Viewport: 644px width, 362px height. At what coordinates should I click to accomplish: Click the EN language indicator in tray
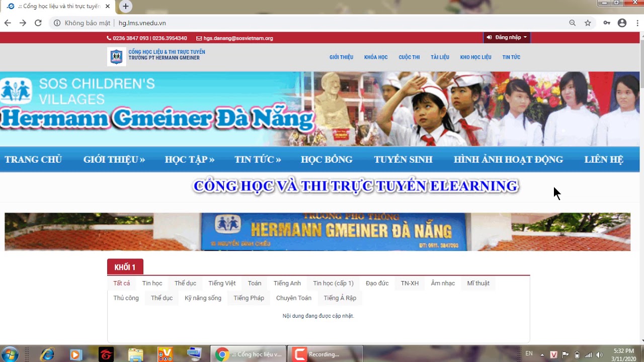pos(529,354)
